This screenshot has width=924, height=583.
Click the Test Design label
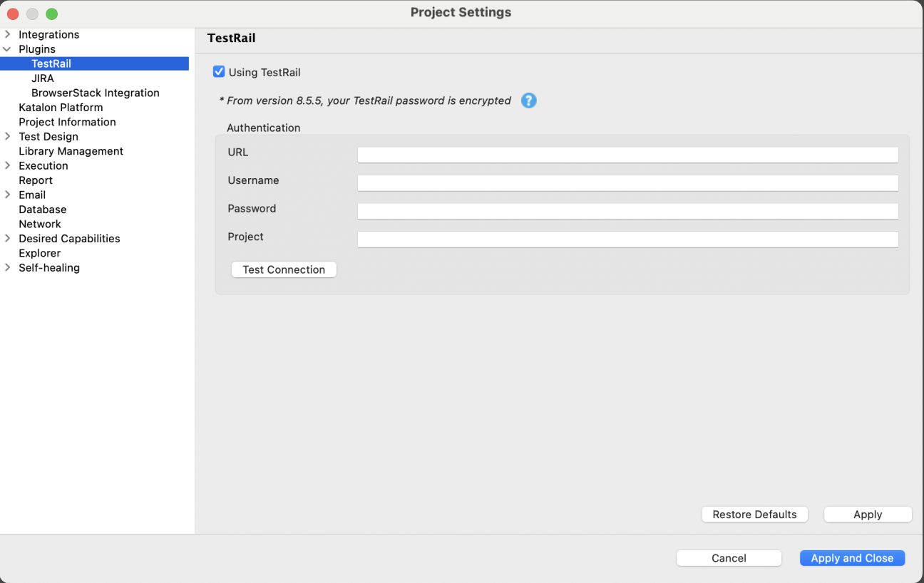(48, 136)
